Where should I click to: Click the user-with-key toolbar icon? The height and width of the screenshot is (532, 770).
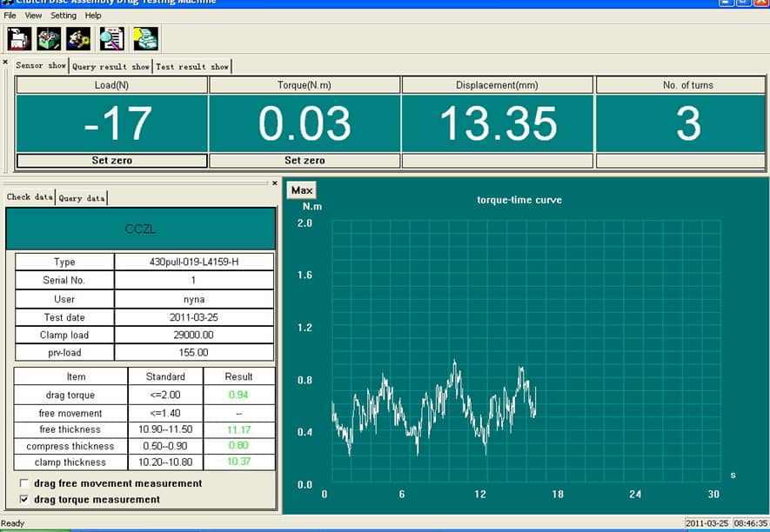(78, 38)
